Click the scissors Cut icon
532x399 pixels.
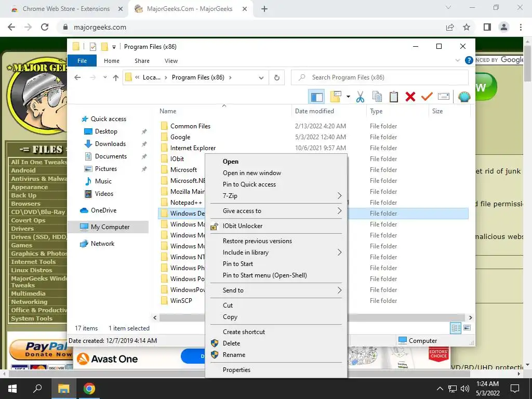coord(361,97)
